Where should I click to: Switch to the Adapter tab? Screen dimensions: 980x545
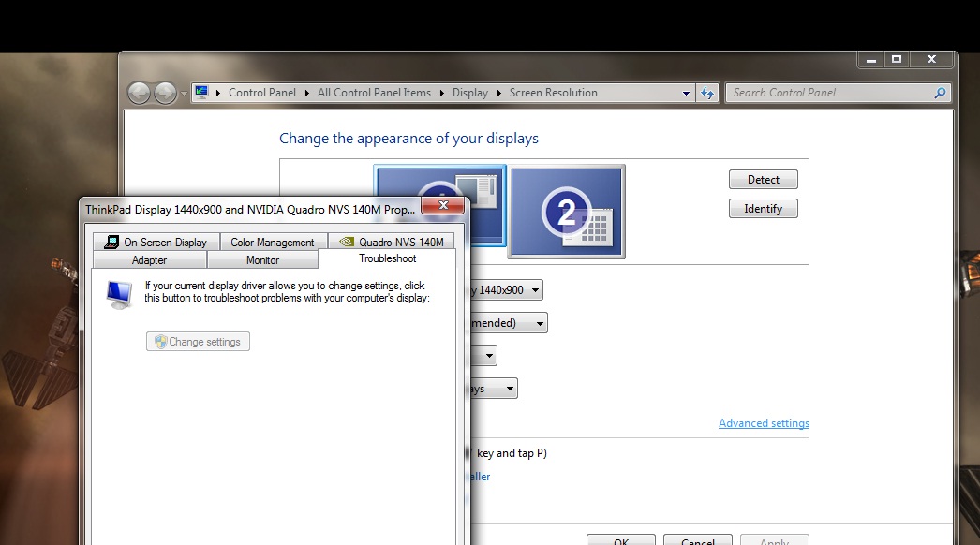coord(149,260)
